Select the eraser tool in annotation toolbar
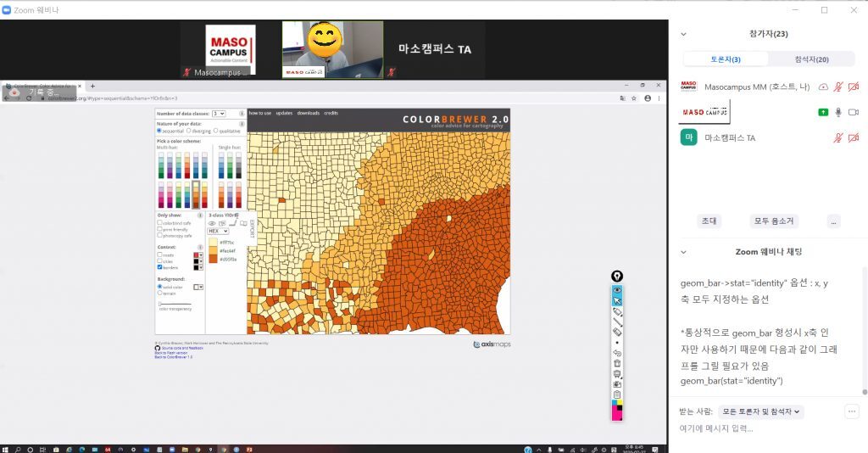 (617, 332)
